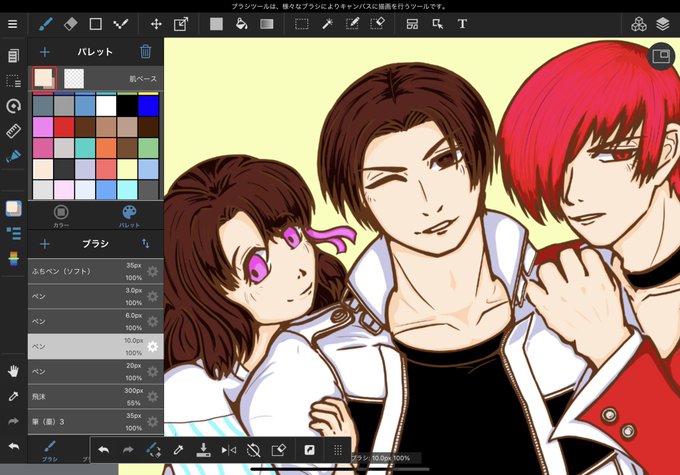
Task: Add a new brush with plus icon
Action: point(45,244)
